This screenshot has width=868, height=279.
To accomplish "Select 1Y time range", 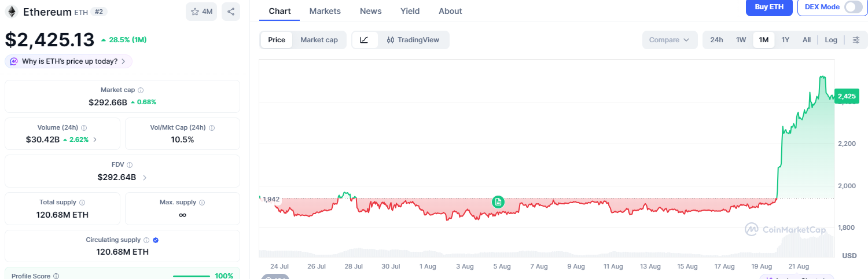I will [785, 40].
